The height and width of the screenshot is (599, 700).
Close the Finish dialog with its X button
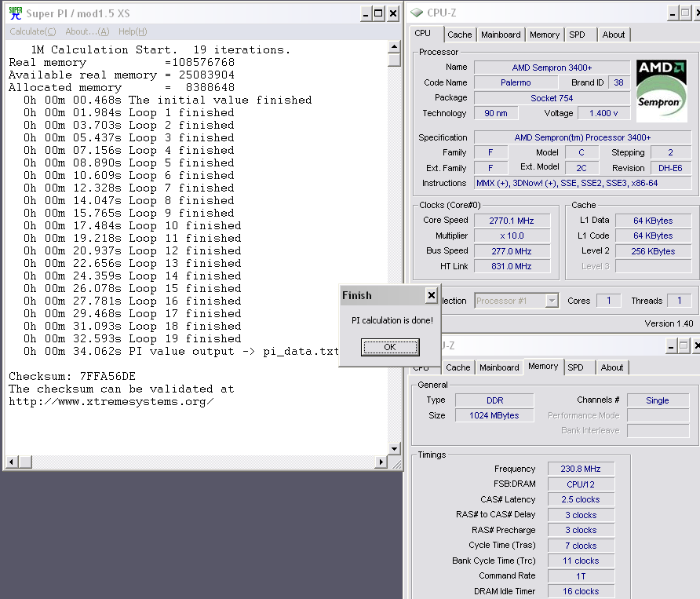point(432,295)
